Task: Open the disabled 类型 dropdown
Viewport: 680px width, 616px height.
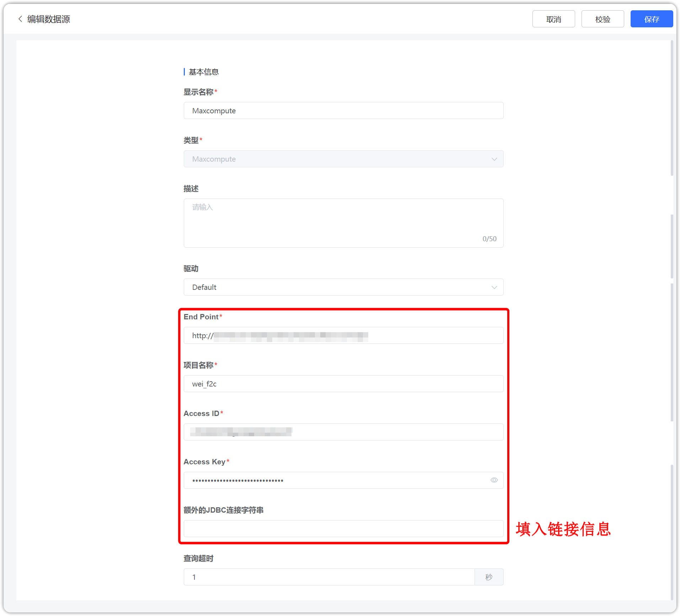Action: (x=343, y=159)
